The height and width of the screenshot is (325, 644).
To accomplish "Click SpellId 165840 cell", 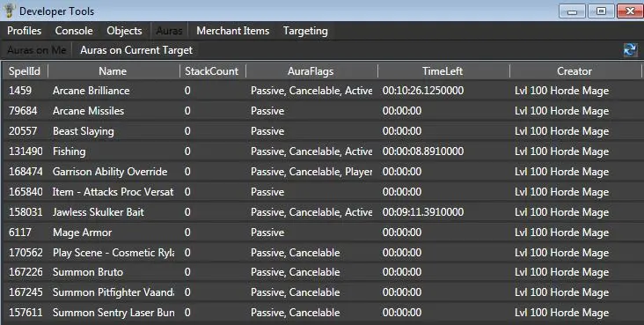I will click(26, 192).
